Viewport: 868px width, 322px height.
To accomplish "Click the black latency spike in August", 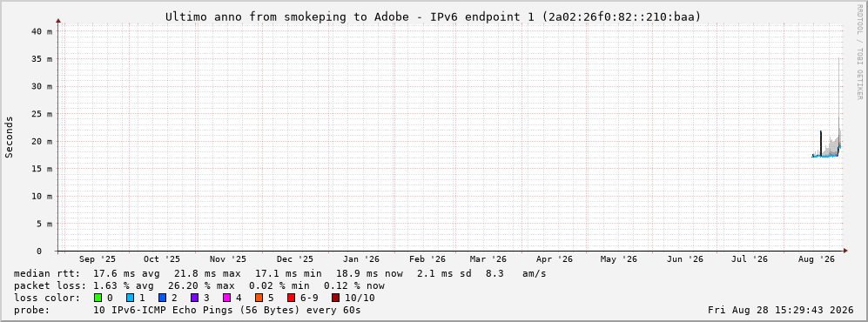I will coord(821,143).
